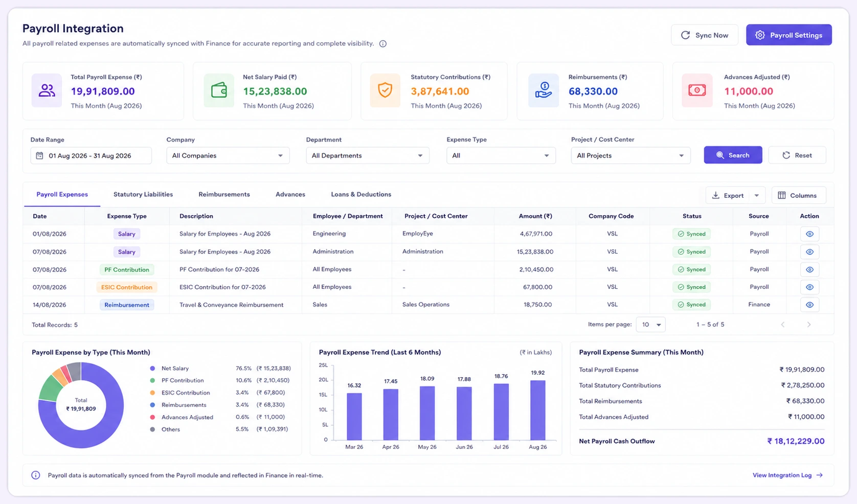Click the Synced status badge in Engineering row
Image resolution: width=857 pixels, height=504 pixels.
[691, 234]
